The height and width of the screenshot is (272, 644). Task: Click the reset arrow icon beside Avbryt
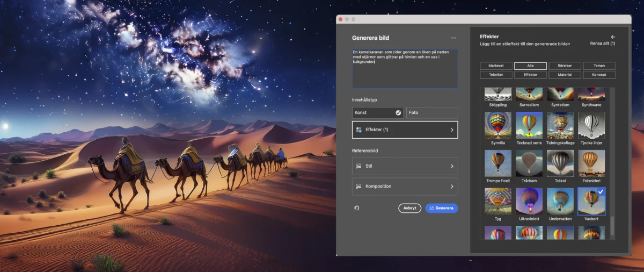(356, 208)
